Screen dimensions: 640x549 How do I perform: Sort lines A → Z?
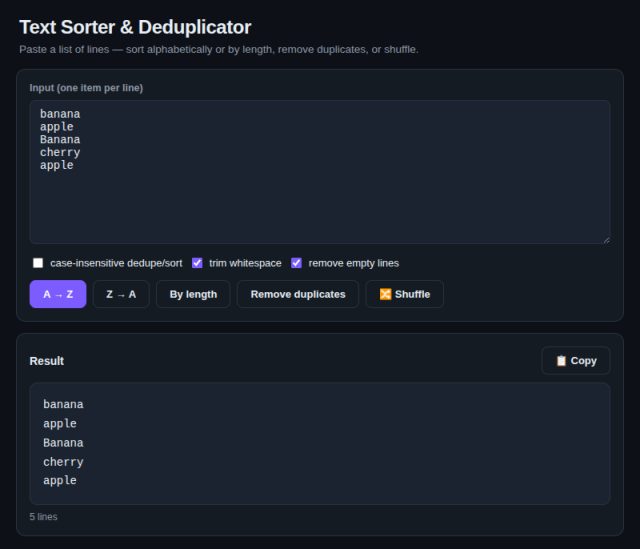point(58,294)
